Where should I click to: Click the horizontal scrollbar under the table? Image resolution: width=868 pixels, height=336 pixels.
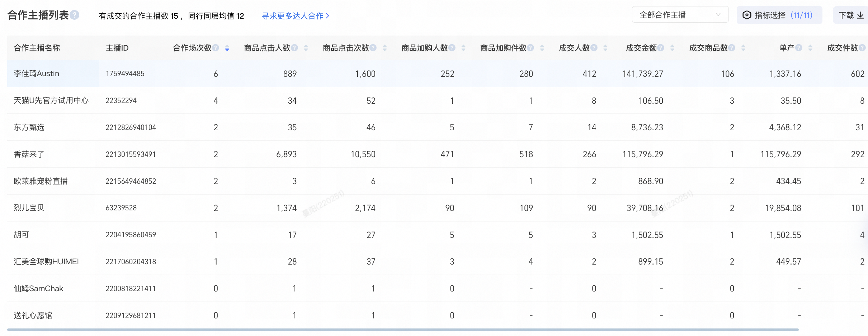coord(403,330)
